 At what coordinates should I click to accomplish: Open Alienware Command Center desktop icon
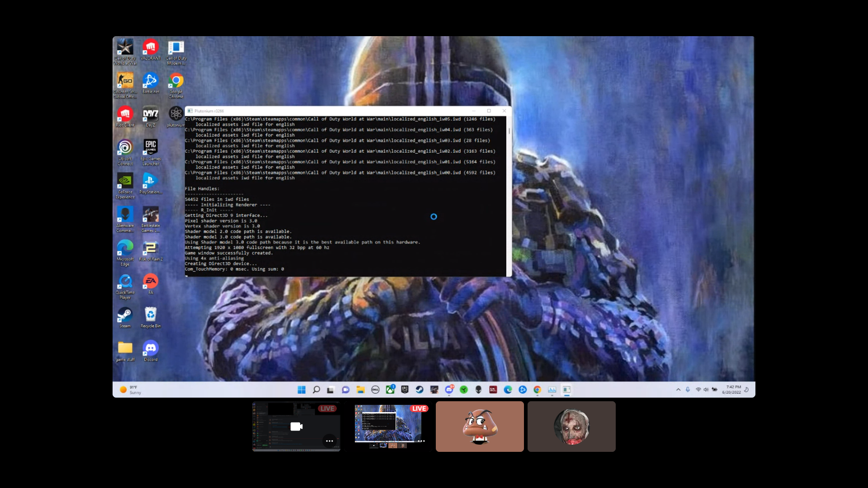pyautogui.click(x=125, y=219)
